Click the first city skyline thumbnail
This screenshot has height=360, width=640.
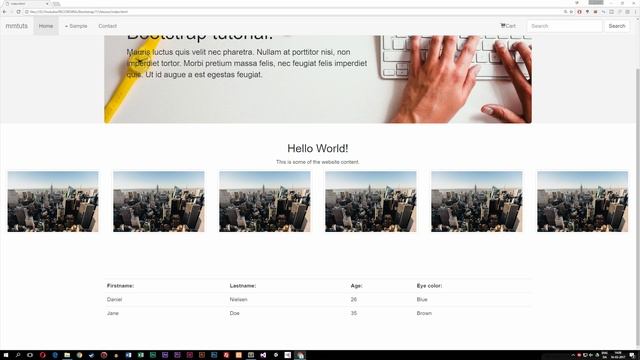[53, 202]
